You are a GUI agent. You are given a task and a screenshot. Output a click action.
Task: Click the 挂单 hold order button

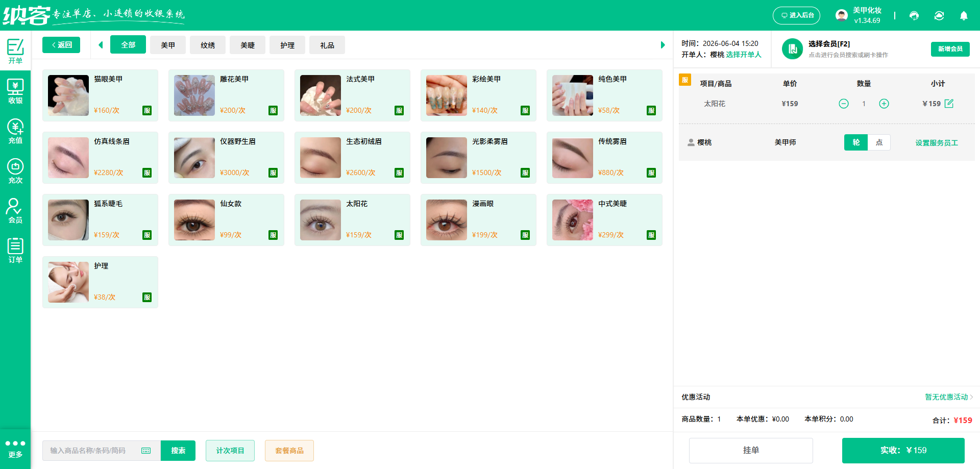[751, 450]
